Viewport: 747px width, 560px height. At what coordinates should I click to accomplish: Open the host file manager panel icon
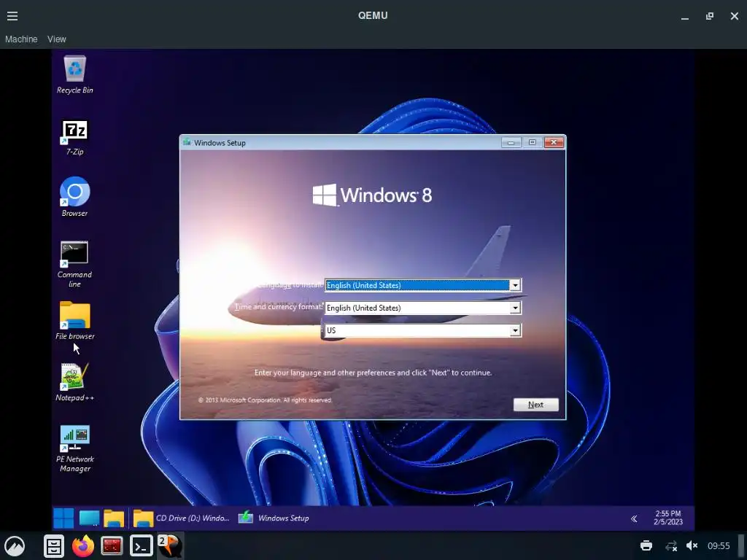(x=54, y=545)
